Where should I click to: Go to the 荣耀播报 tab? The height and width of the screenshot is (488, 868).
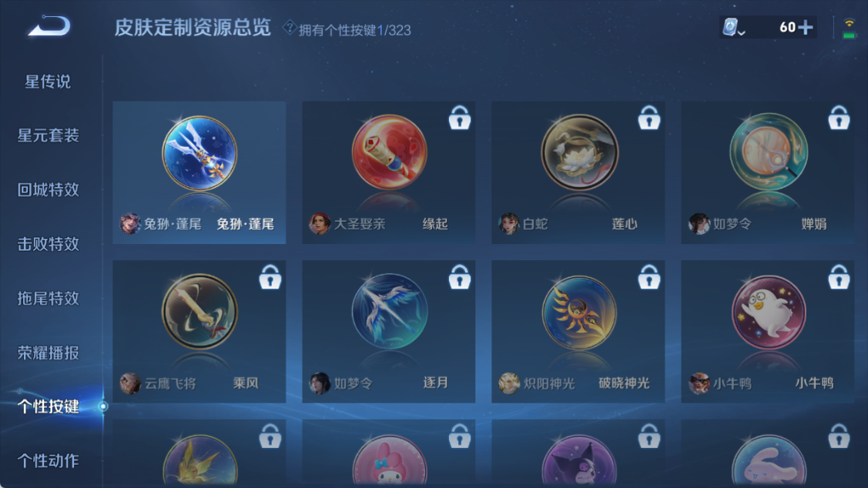(x=49, y=353)
